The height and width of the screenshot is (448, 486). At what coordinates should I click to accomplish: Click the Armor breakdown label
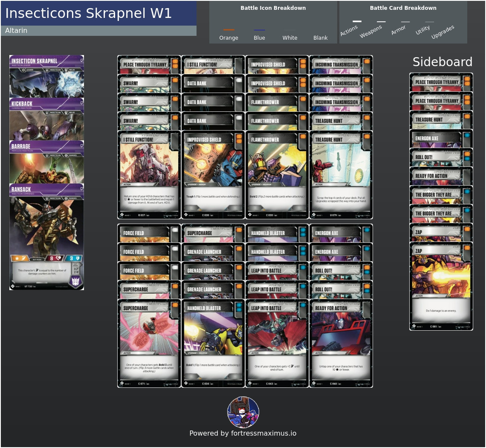(x=399, y=30)
